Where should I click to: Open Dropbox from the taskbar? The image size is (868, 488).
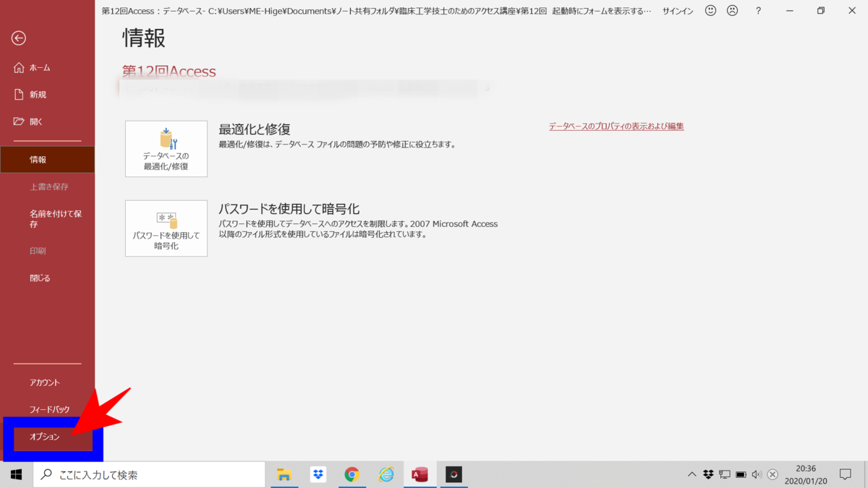pos(318,475)
